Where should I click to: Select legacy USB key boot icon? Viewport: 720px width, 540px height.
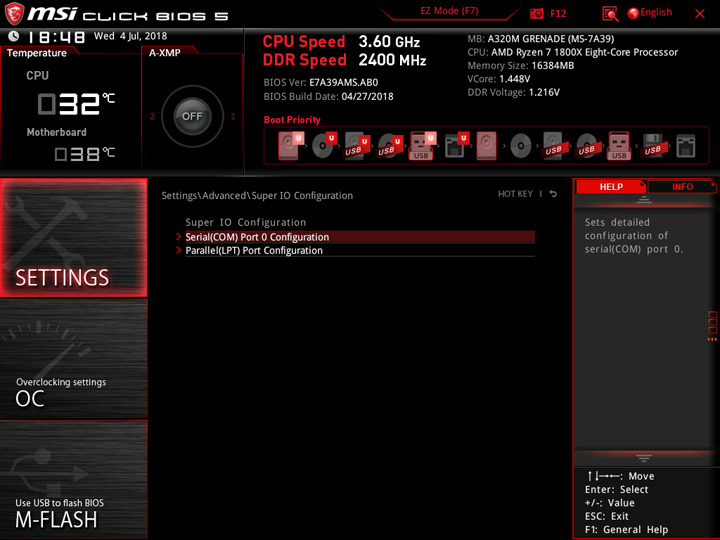(x=619, y=146)
